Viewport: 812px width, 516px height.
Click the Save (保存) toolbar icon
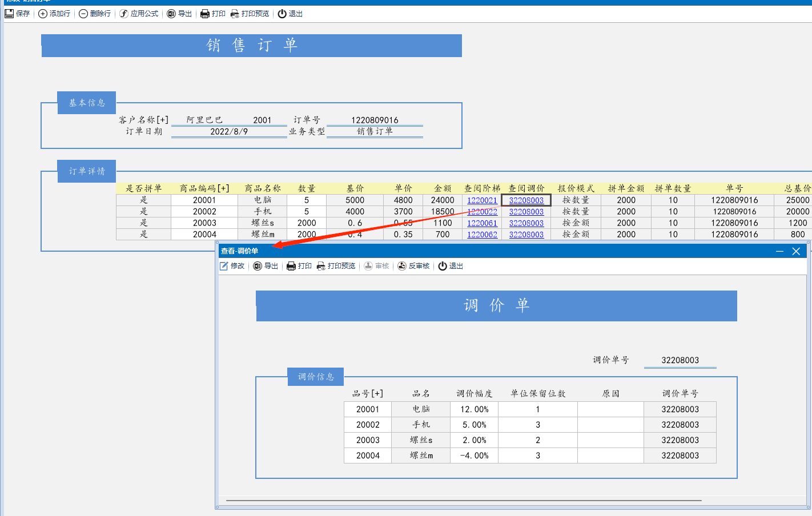(17, 14)
